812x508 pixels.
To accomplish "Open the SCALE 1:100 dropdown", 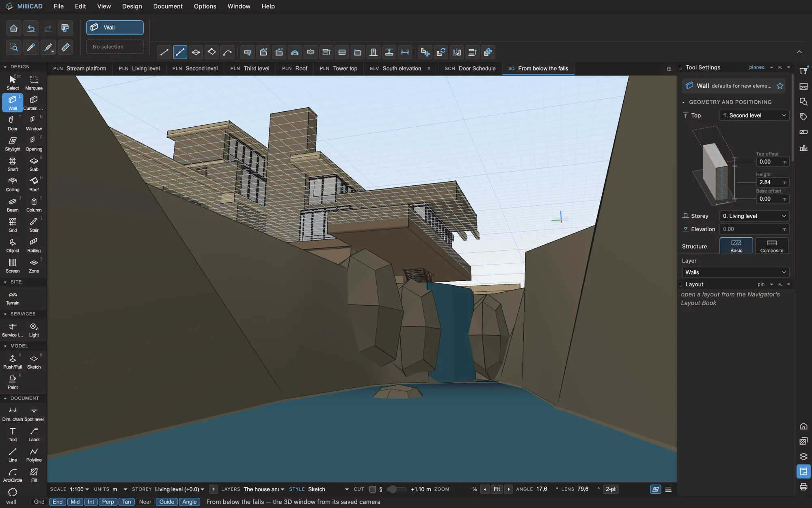I will click(x=79, y=489).
